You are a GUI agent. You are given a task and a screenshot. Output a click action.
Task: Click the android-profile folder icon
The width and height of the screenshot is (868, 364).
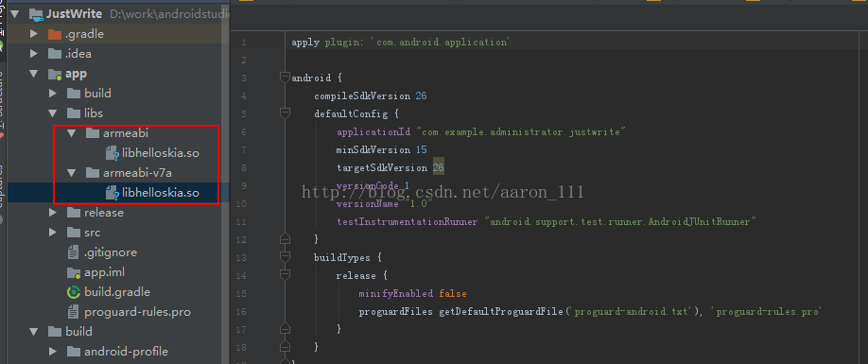74,352
